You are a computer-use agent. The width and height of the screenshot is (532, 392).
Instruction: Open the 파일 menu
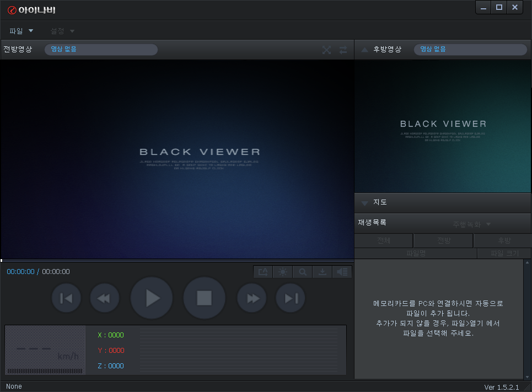pyautogui.click(x=21, y=31)
